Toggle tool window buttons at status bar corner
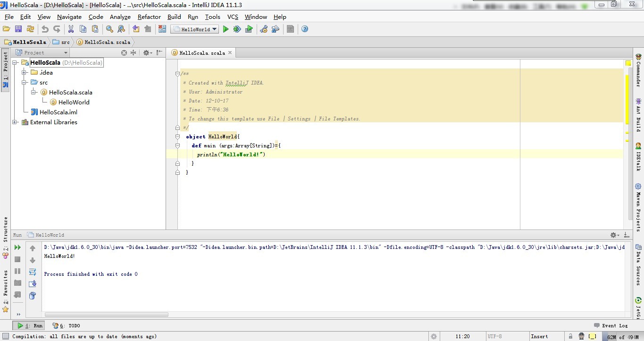The width and height of the screenshot is (644, 341). pos(5,336)
